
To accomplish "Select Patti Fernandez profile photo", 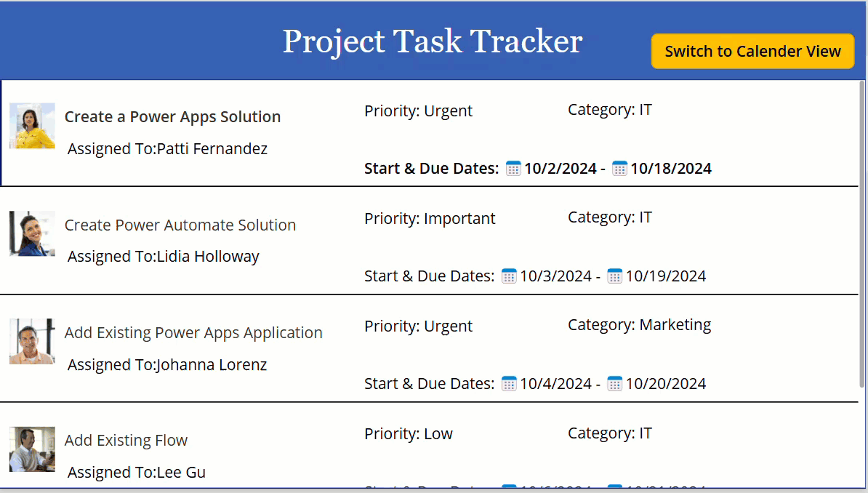I will tap(32, 126).
